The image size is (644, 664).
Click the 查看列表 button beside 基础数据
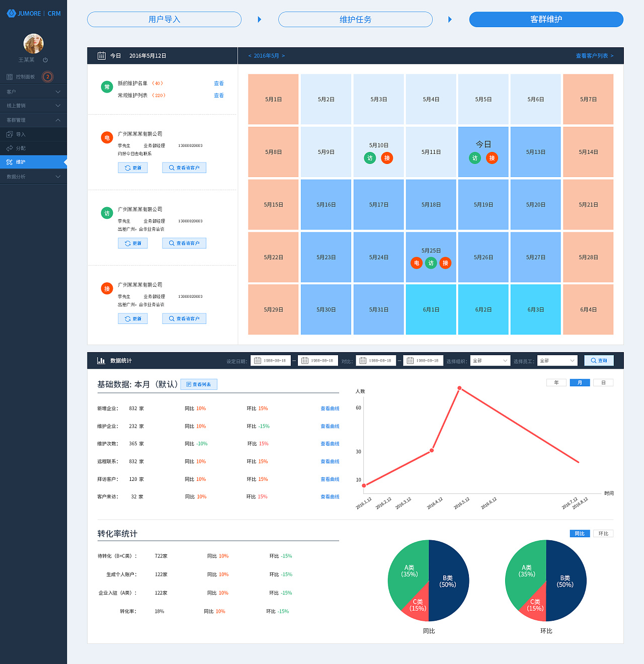click(x=199, y=384)
